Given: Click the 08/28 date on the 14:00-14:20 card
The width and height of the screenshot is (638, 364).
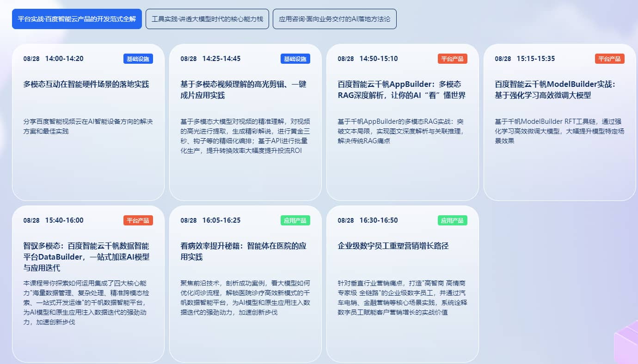Looking at the screenshot, I should [x=31, y=59].
